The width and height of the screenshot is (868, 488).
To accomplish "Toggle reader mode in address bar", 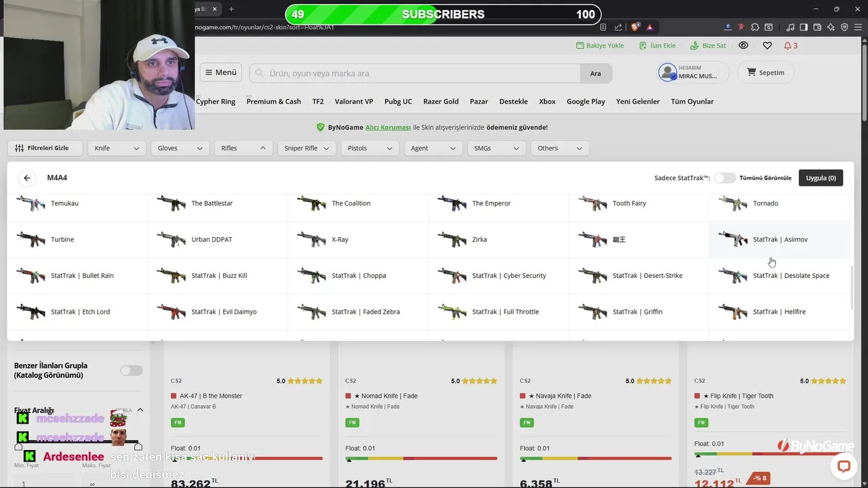I will click(x=603, y=27).
